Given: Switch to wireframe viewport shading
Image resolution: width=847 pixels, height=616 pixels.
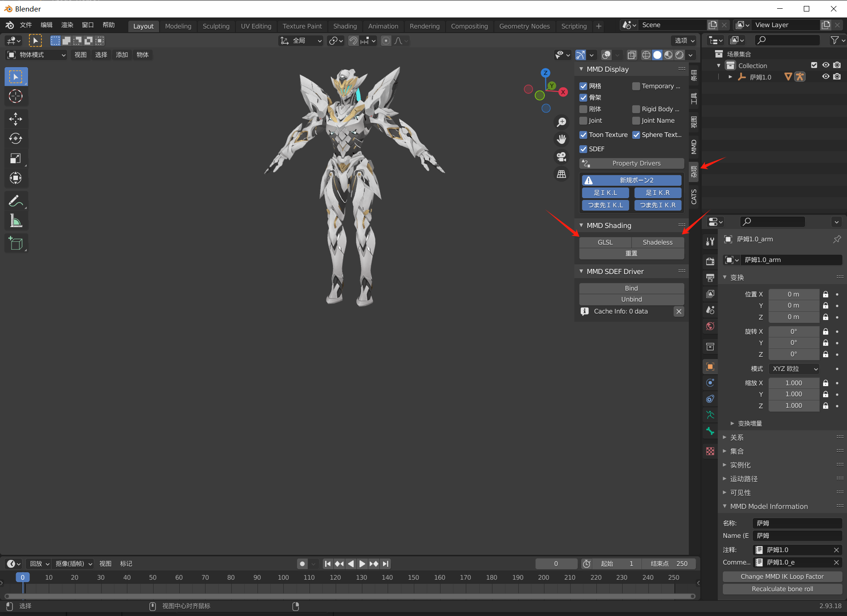Looking at the screenshot, I should tap(646, 55).
